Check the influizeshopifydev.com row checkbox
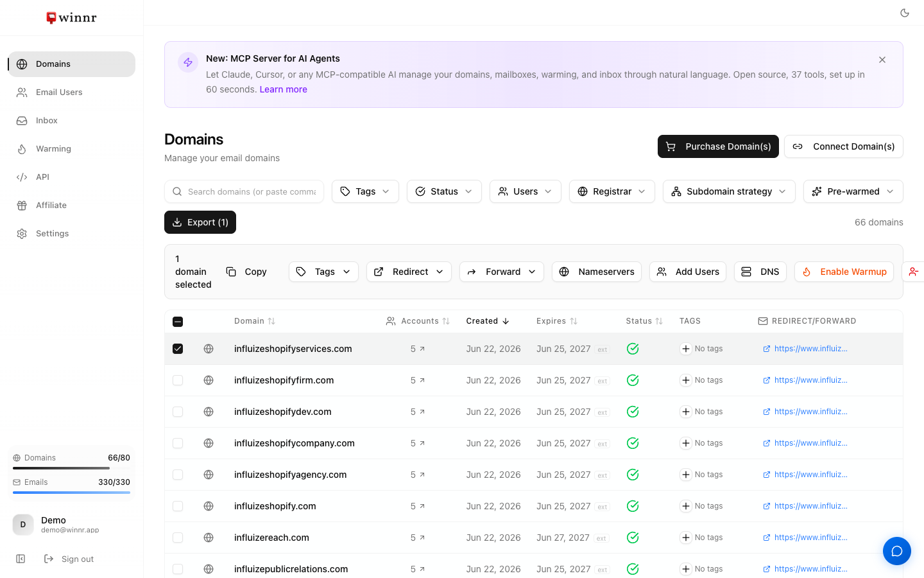924x578 pixels. [178, 412]
